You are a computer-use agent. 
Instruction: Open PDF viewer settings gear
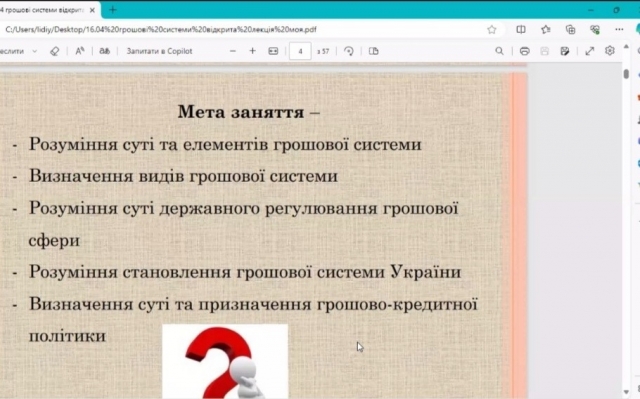tap(610, 51)
